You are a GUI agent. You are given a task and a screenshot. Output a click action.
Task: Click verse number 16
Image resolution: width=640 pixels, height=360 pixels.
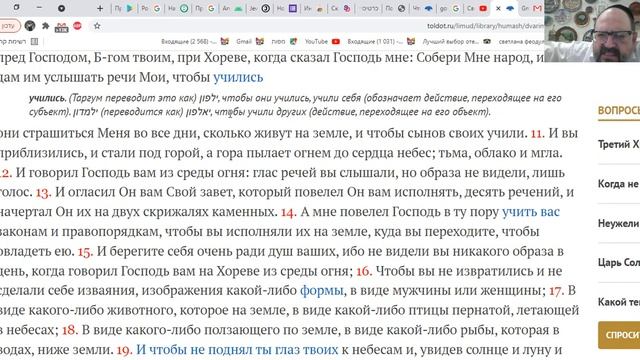pyautogui.click(x=364, y=271)
